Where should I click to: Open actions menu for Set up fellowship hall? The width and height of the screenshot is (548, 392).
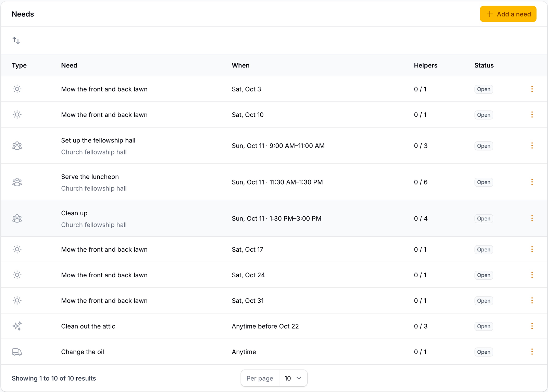tap(532, 146)
